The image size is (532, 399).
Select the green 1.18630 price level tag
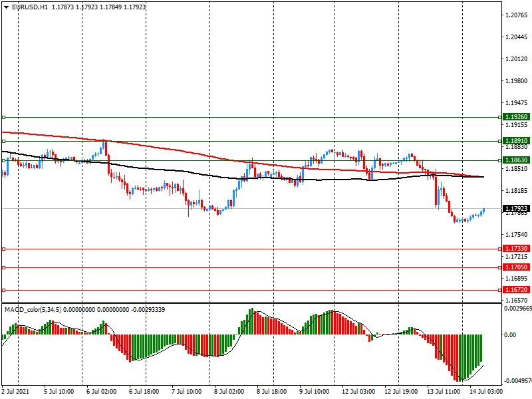click(516, 160)
